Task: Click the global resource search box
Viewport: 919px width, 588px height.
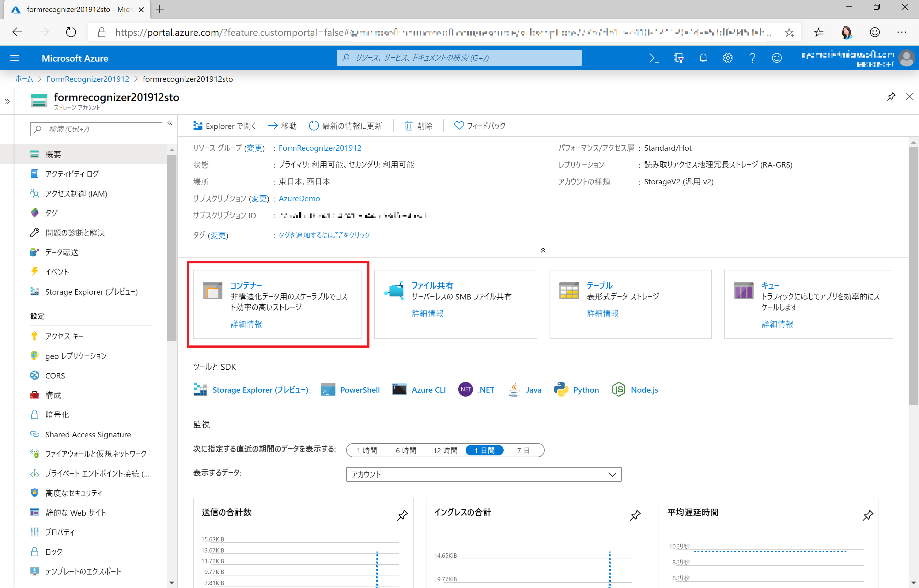Action: [x=459, y=58]
